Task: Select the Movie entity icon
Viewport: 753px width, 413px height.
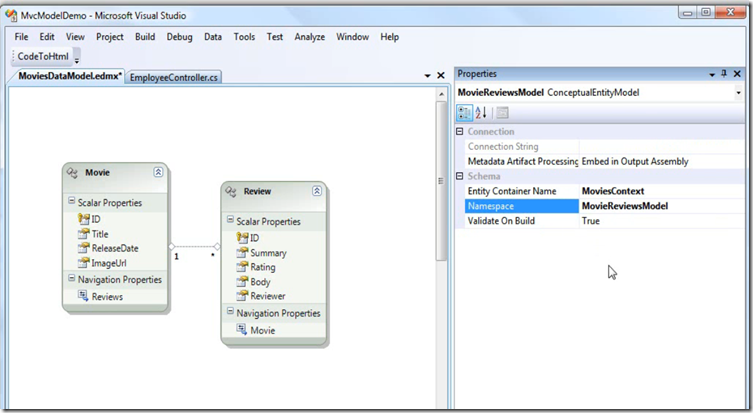Action: click(x=73, y=172)
